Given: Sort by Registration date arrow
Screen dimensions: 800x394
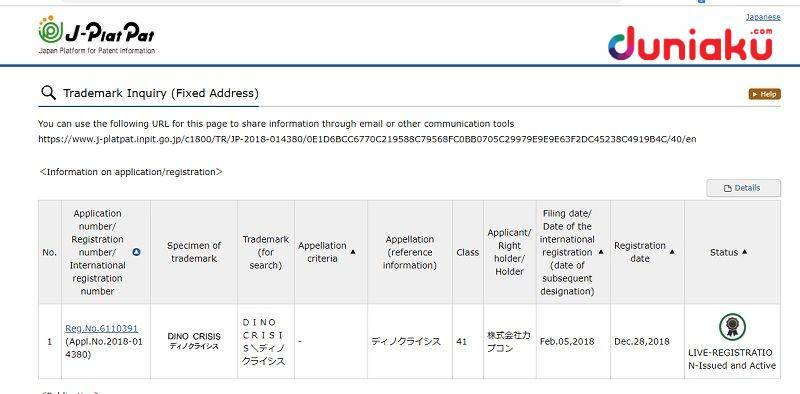Looking at the screenshot, I should [x=672, y=252].
